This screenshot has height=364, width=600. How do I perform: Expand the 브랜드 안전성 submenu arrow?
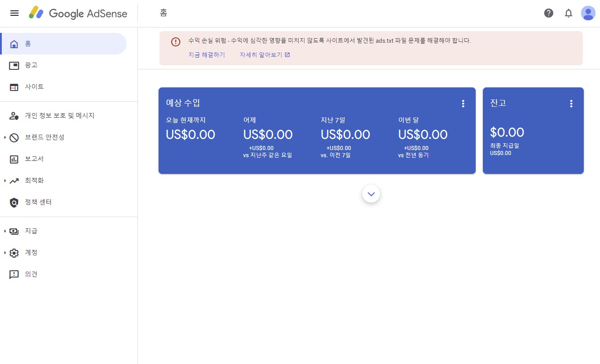coord(5,137)
